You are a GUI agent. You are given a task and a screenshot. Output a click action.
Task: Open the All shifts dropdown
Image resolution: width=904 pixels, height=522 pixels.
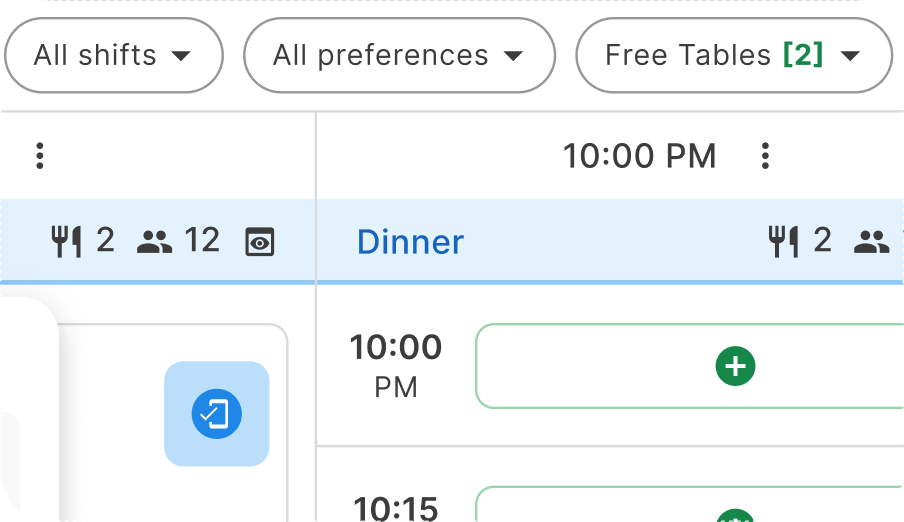point(113,55)
